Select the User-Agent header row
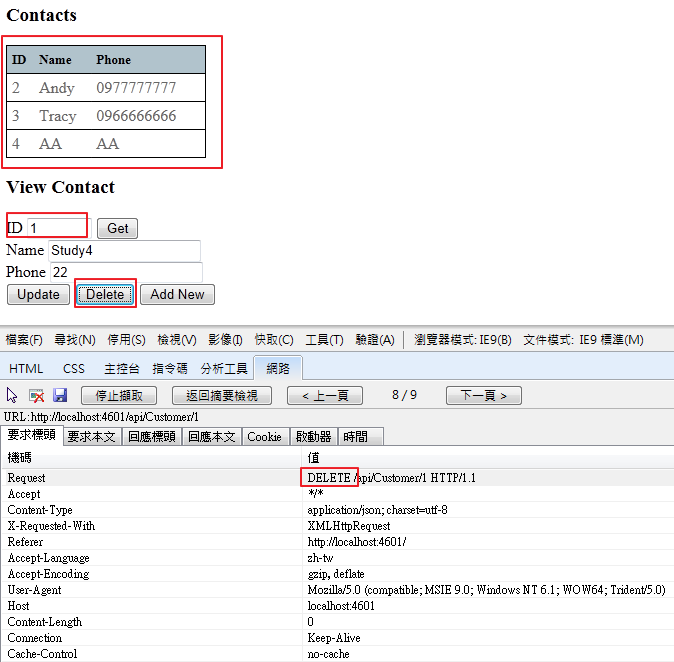 tap(337, 590)
